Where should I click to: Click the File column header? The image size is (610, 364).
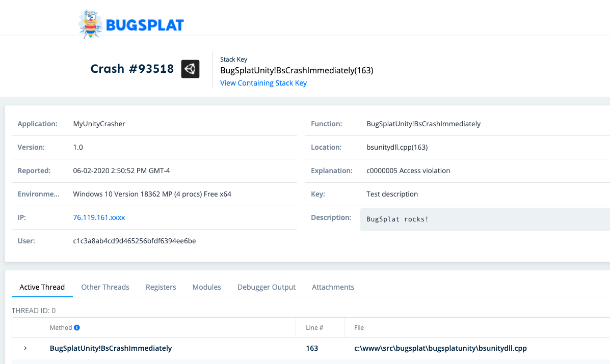click(x=359, y=327)
